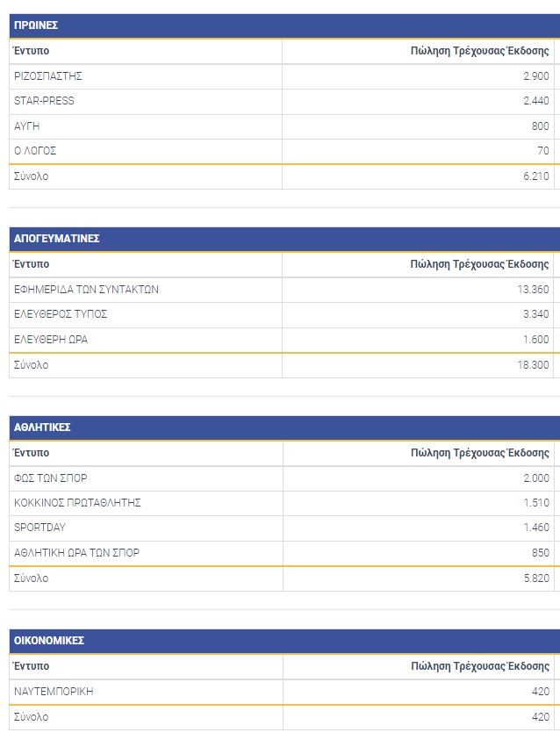Open the ΦΩΣ ΤΩΝ ΣΠΟΡ entry
Screen dimensions: 560x747
click(51, 478)
